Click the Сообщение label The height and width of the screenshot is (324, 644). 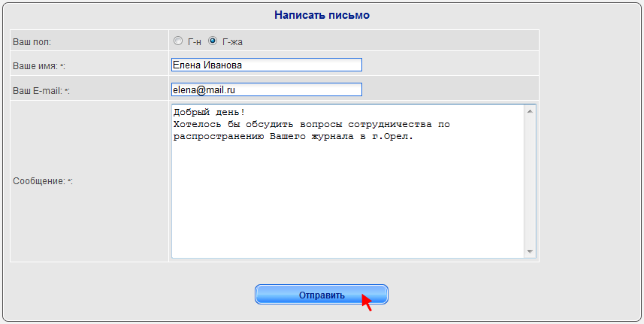pos(43,181)
